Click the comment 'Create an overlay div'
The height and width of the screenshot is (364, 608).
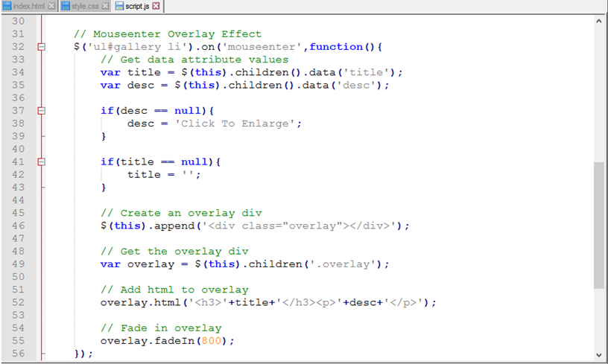tap(181, 213)
